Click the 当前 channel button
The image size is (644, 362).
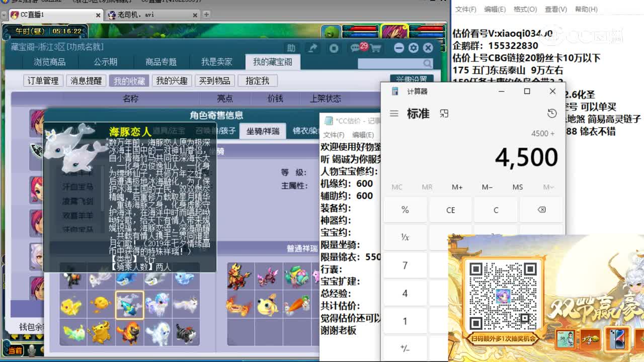(15, 350)
